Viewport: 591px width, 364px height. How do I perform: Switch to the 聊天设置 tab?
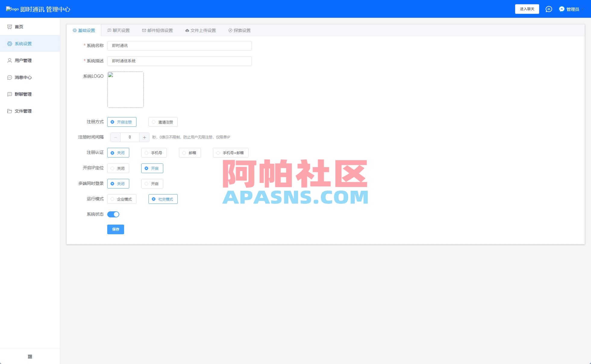(119, 30)
